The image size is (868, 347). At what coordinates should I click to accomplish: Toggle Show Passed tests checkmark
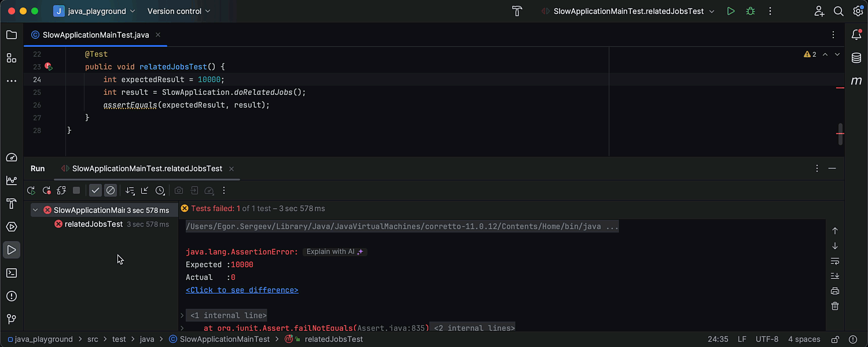click(95, 190)
